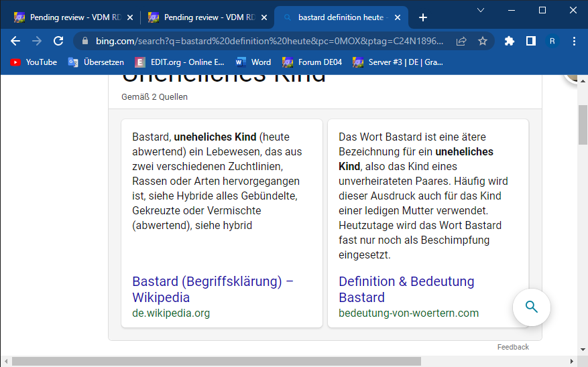
Task: Click the vertical scrollbar up arrow
Action: coord(583,80)
